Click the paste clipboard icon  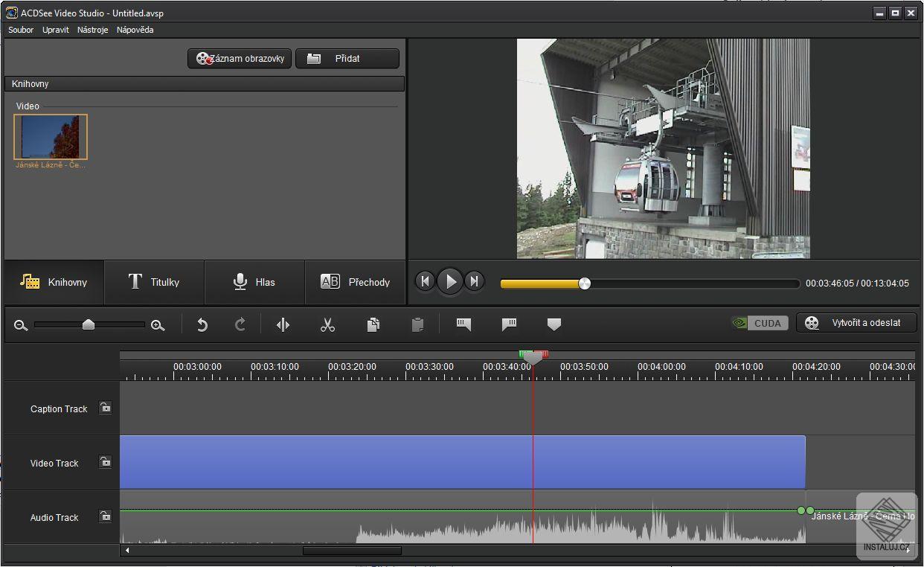point(417,324)
